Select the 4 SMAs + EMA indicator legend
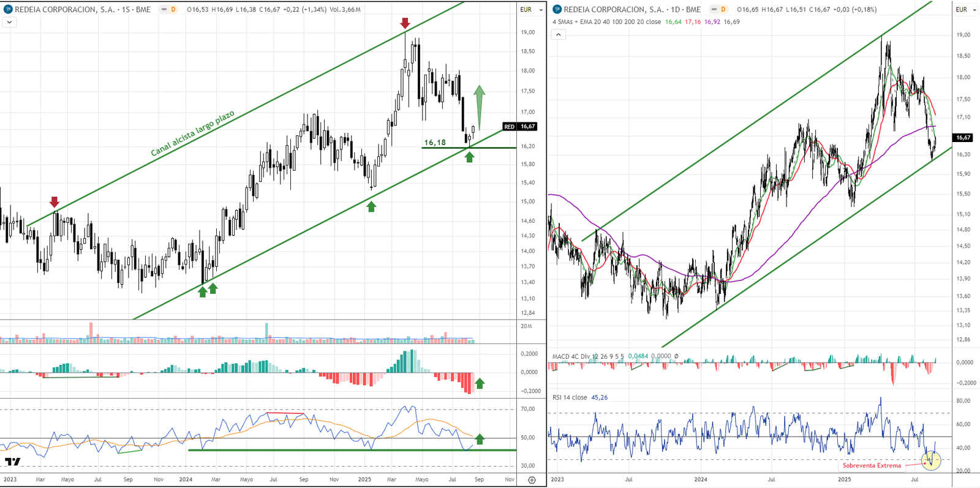Screen dimensions: 980x488 pos(606,22)
